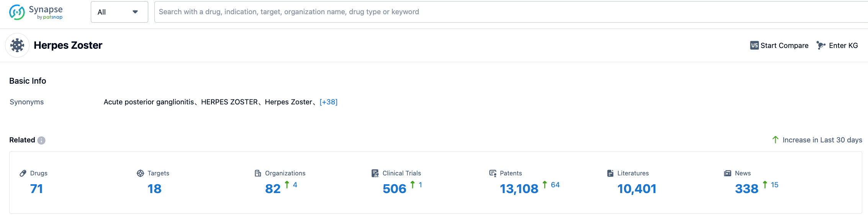Click the Related info tooltip icon
The height and width of the screenshot is (218, 868).
(x=41, y=140)
